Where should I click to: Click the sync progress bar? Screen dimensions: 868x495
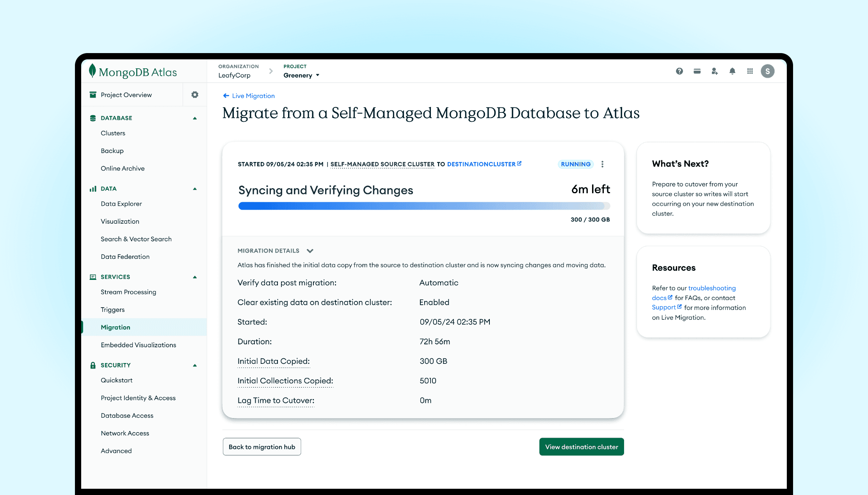tap(424, 206)
